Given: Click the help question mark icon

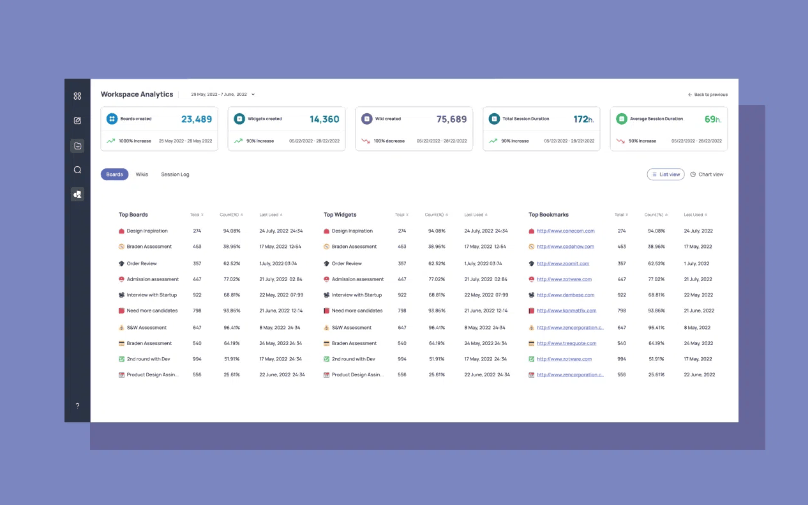Looking at the screenshot, I should click(x=77, y=405).
